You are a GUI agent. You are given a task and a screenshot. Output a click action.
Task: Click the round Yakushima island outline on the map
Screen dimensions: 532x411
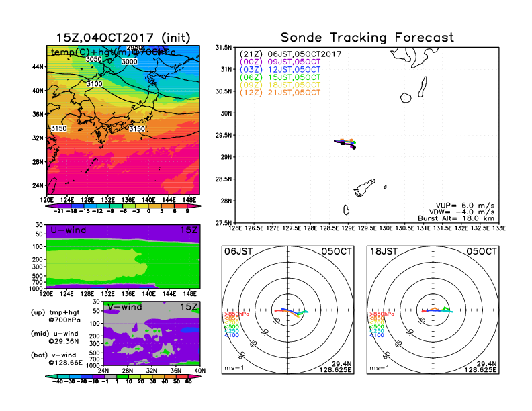[x=406, y=98]
